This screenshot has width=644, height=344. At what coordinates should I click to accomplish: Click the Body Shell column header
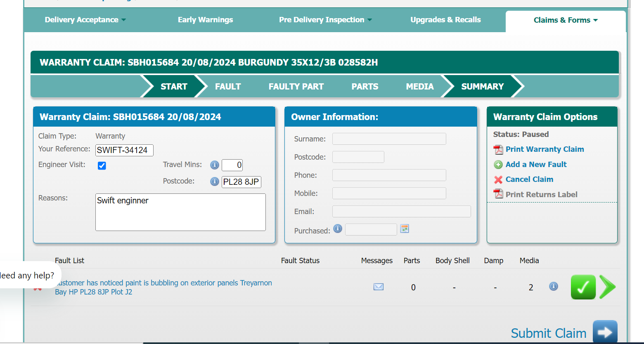pyautogui.click(x=452, y=261)
